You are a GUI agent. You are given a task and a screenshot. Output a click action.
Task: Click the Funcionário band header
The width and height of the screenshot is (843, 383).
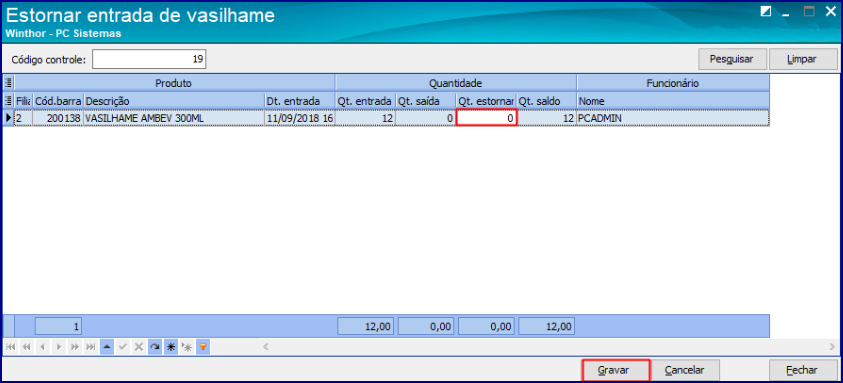(x=673, y=83)
